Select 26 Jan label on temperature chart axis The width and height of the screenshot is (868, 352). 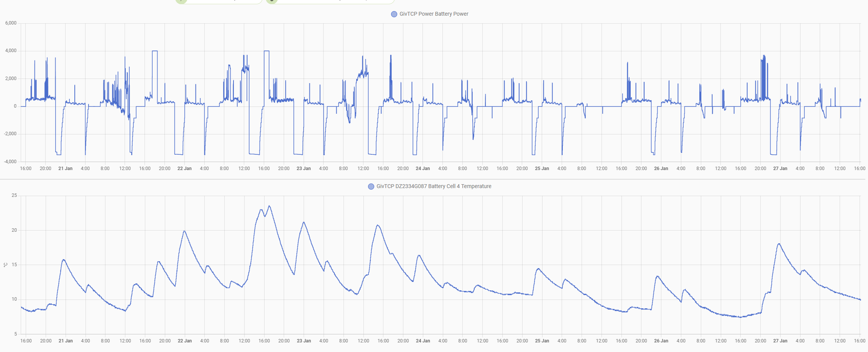[661, 341]
